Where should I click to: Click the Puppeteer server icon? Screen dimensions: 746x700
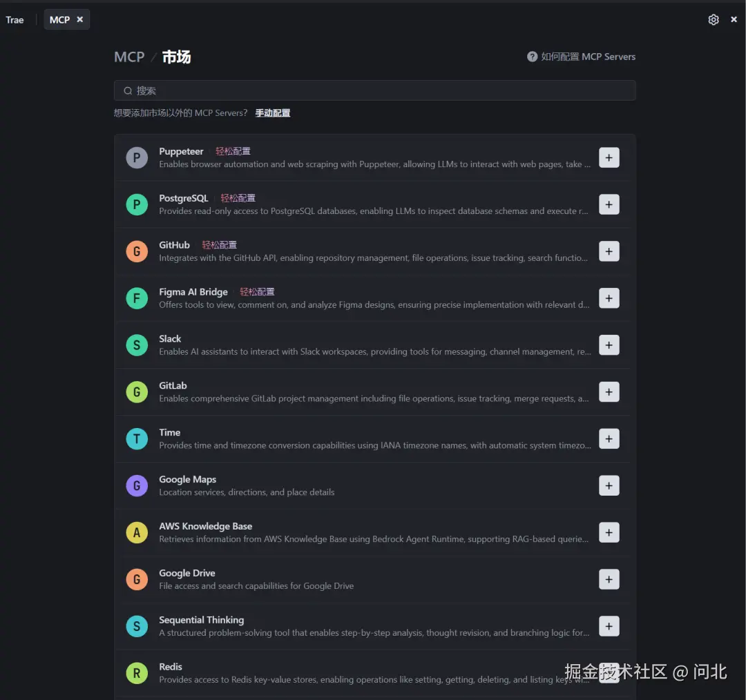click(137, 157)
